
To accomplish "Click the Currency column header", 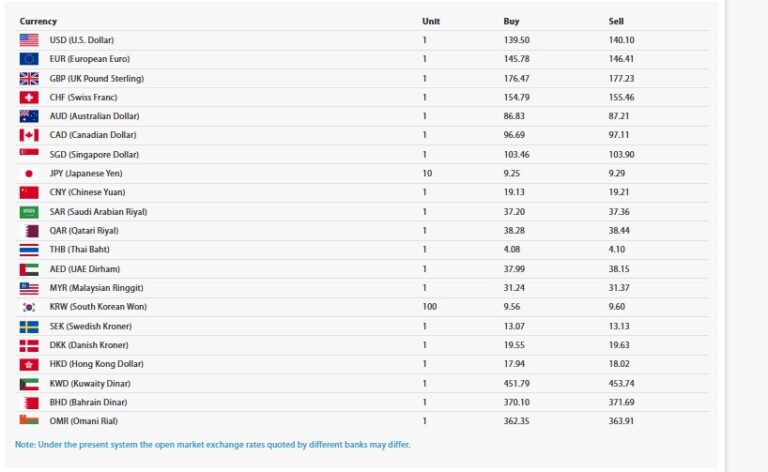I will click(x=38, y=21).
